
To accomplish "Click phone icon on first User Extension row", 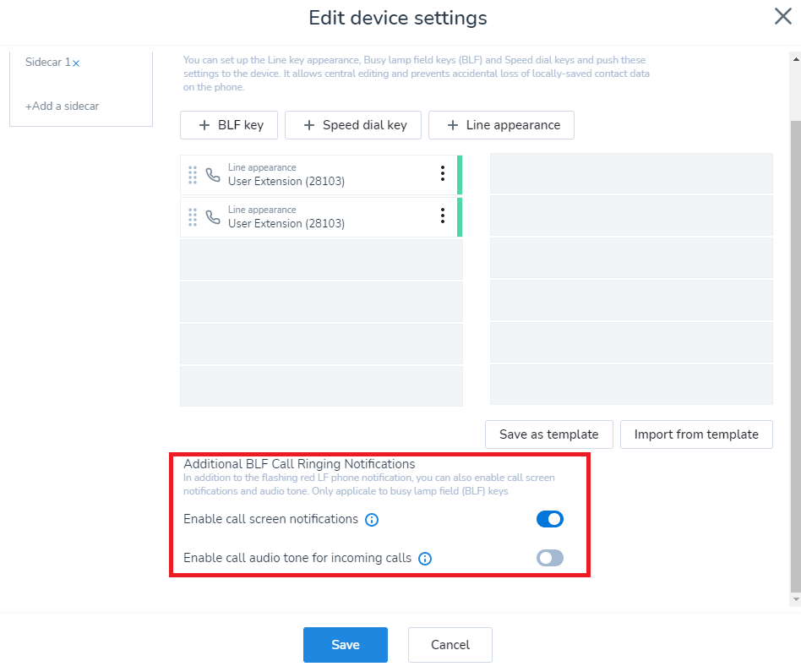I will click(213, 175).
